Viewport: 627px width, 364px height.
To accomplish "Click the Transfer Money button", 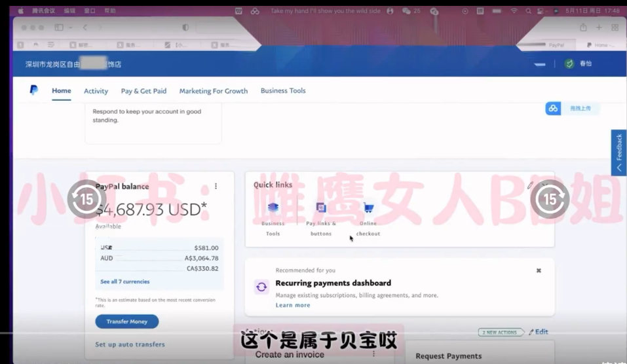I will coord(127,321).
